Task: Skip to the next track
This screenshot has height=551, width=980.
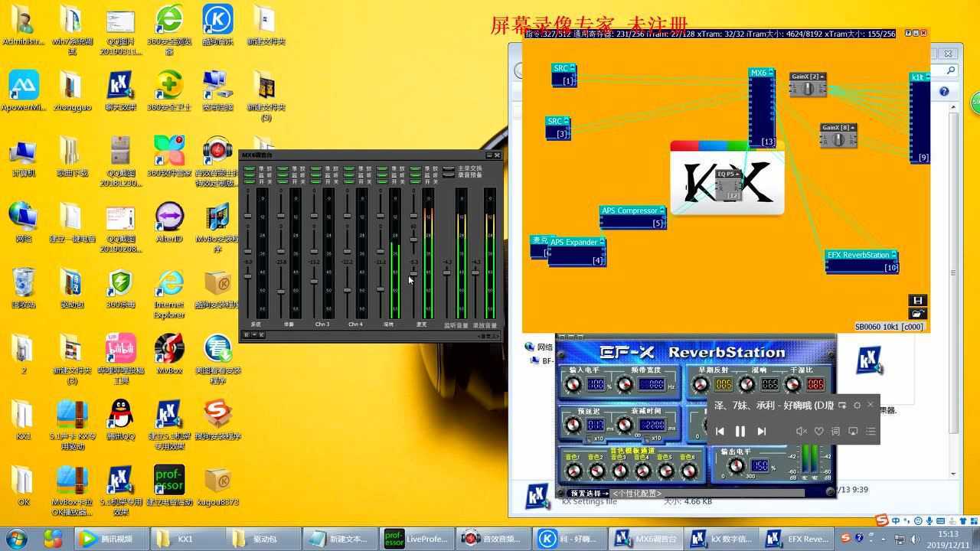Action: pyautogui.click(x=761, y=432)
